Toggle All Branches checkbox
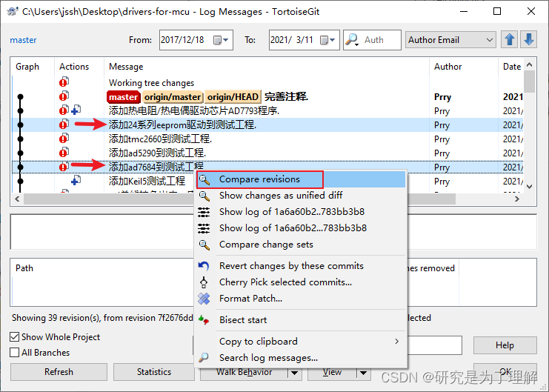This screenshot has width=549, height=392. tap(14, 353)
